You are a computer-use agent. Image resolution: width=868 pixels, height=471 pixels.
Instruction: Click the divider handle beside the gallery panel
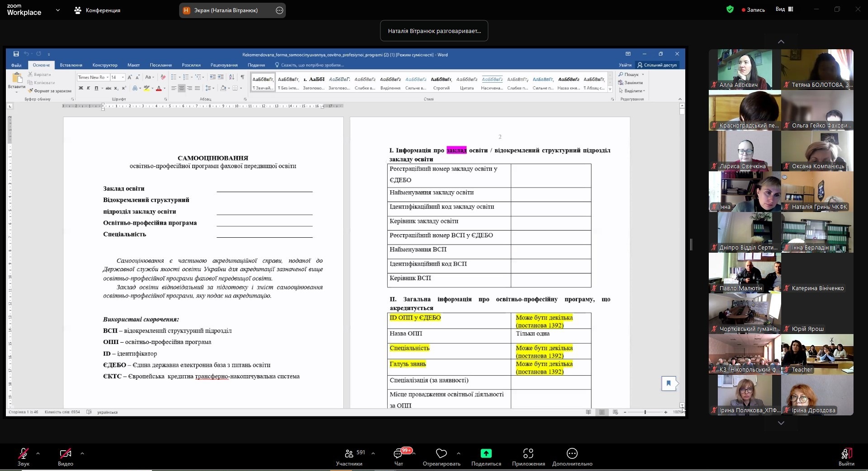pos(691,245)
